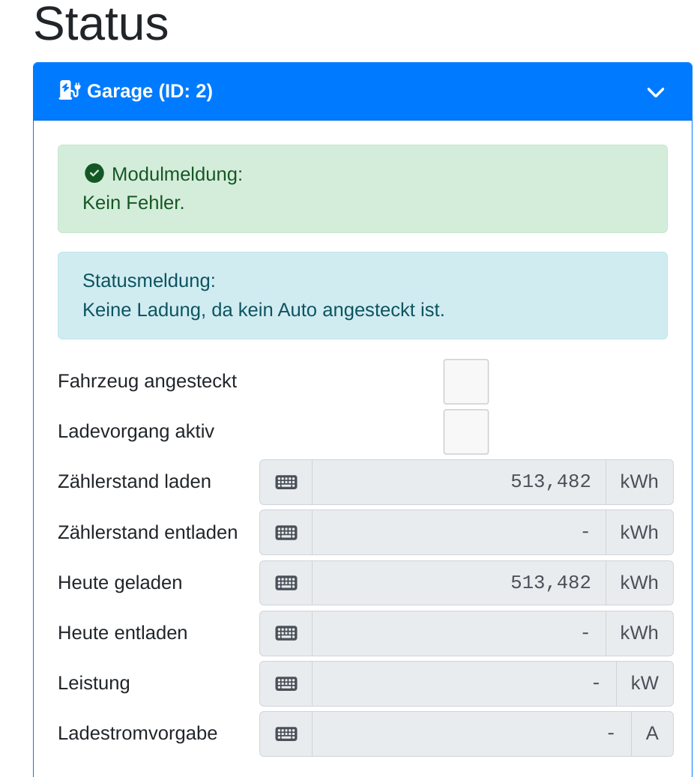Toggle the Ladevorgang aktiv checkbox

click(x=465, y=432)
